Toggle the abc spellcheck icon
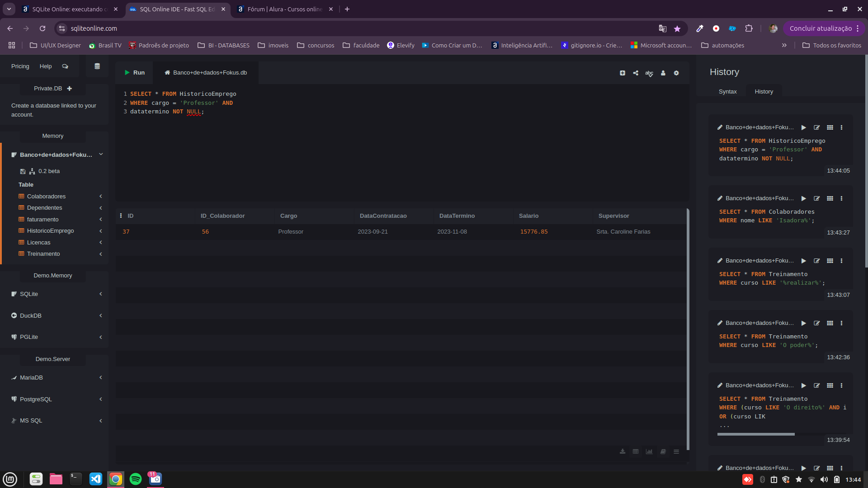 pyautogui.click(x=649, y=73)
